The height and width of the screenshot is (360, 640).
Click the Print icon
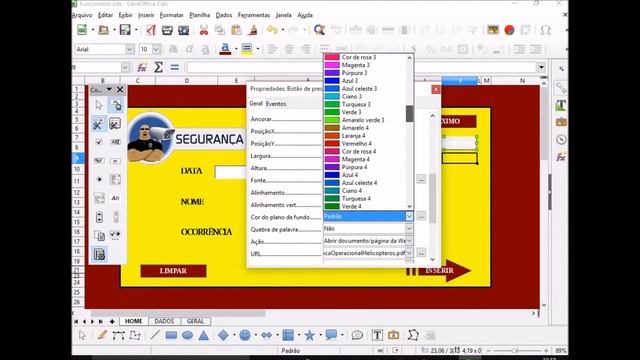coord(167,30)
